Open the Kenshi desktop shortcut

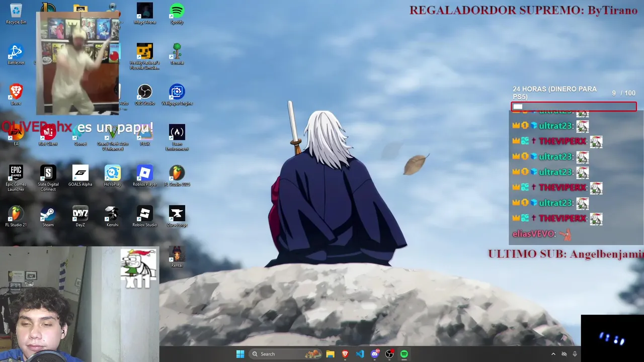click(113, 217)
